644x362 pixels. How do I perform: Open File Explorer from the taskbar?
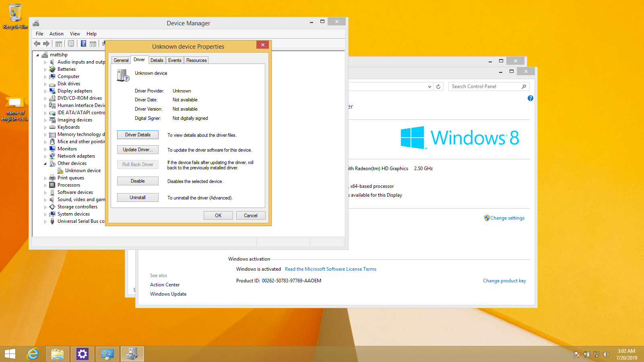[58, 354]
